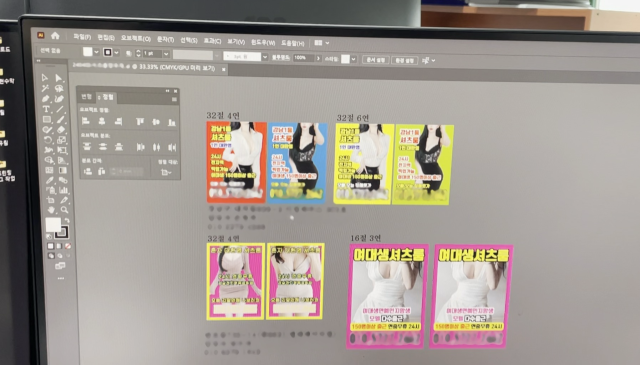The height and width of the screenshot is (365, 640).
Task: Select the Rectangle shape tool
Action: [x=47, y=120]
